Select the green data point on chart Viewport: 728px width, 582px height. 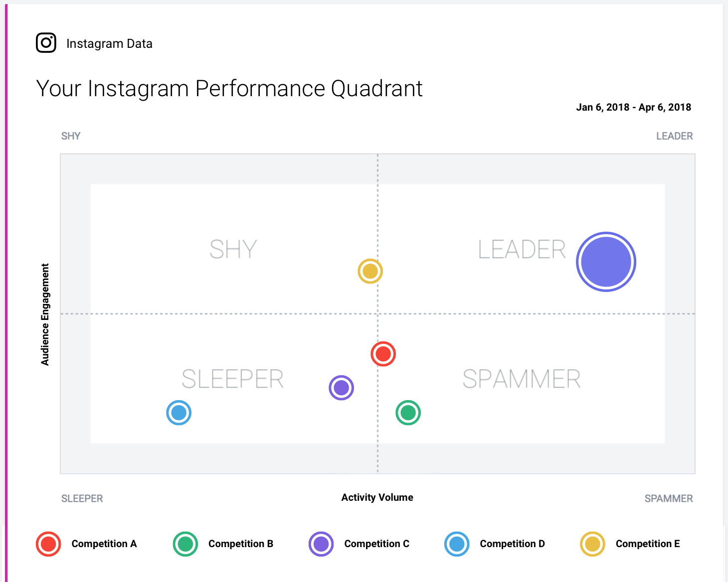click(x=408, y=413)
